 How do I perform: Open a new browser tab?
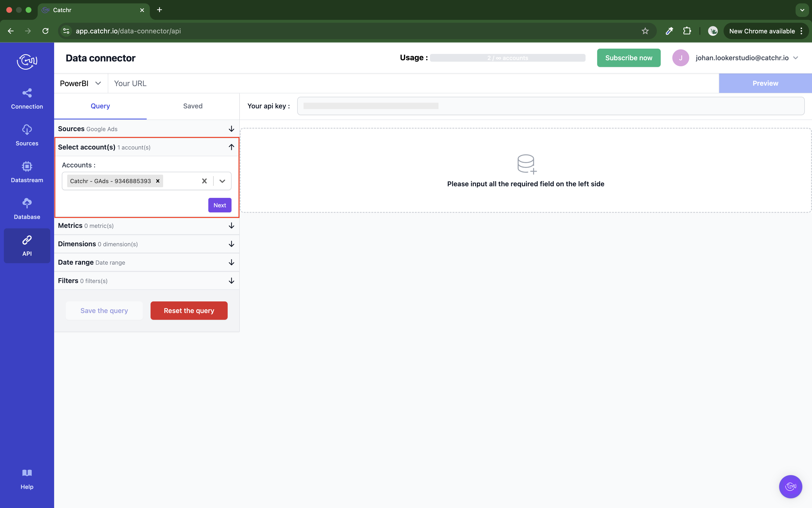pyautogui.click(x=159, y=10)
